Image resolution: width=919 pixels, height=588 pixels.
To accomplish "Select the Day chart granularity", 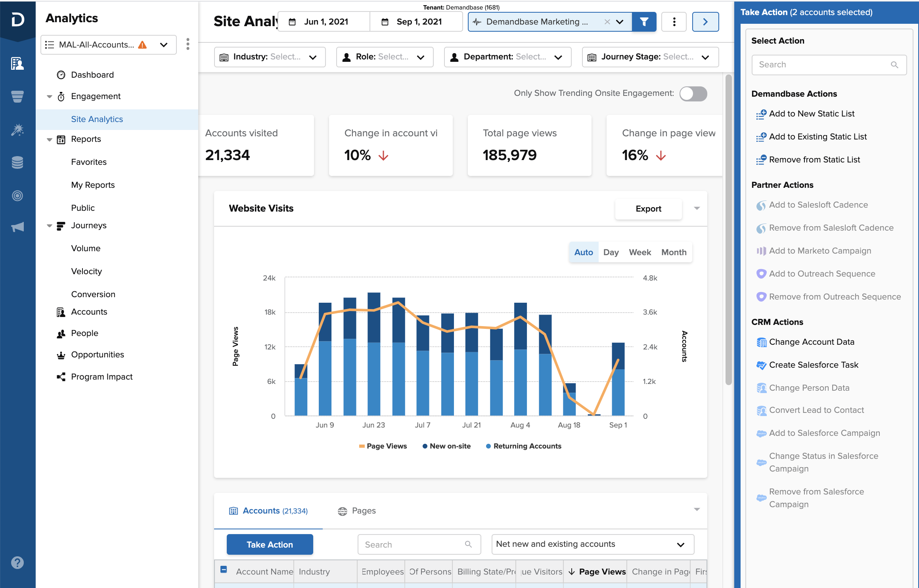I will click(x=611, y=252).
